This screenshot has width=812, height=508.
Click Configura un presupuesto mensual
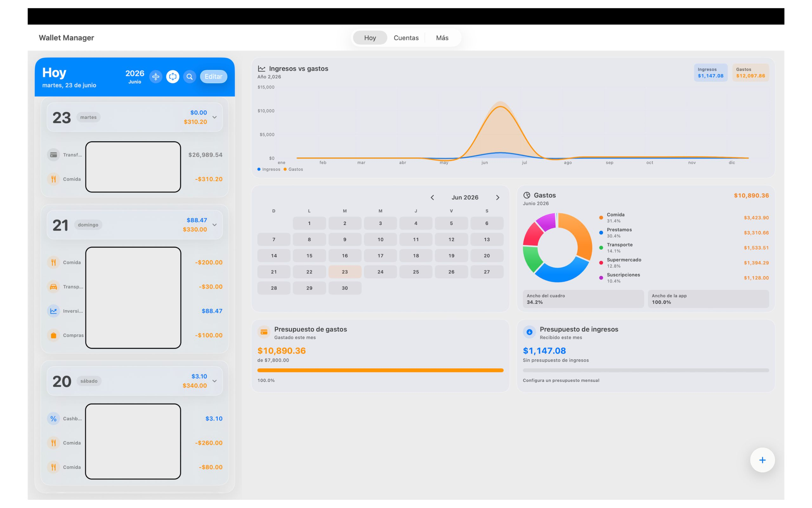click(561, 380)
